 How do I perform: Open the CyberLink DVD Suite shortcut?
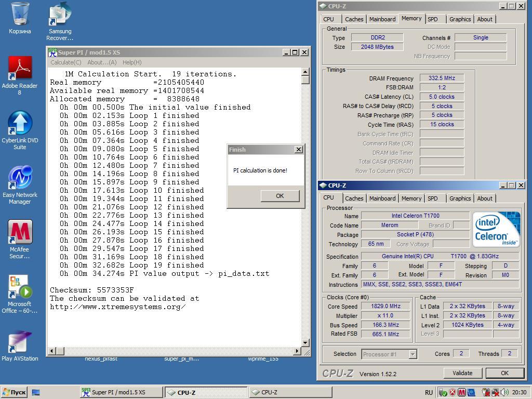click(20, 130)
